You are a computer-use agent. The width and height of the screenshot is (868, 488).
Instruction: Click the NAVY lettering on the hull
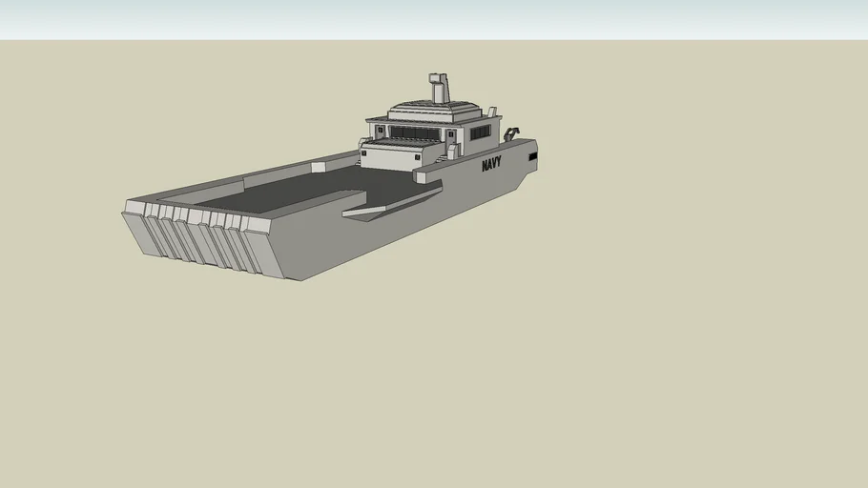[491, 164]
